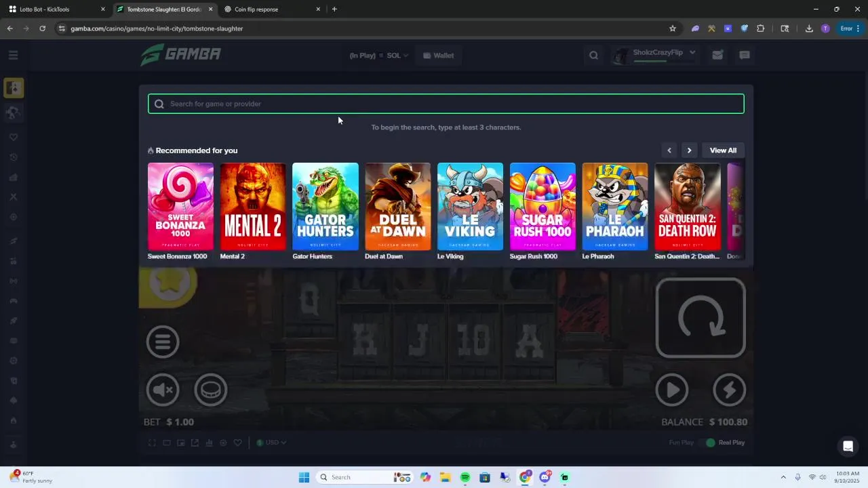Show next recommended games with right arrow
The height and width of the screenshot is (488, 868).
tap(689, 150)
